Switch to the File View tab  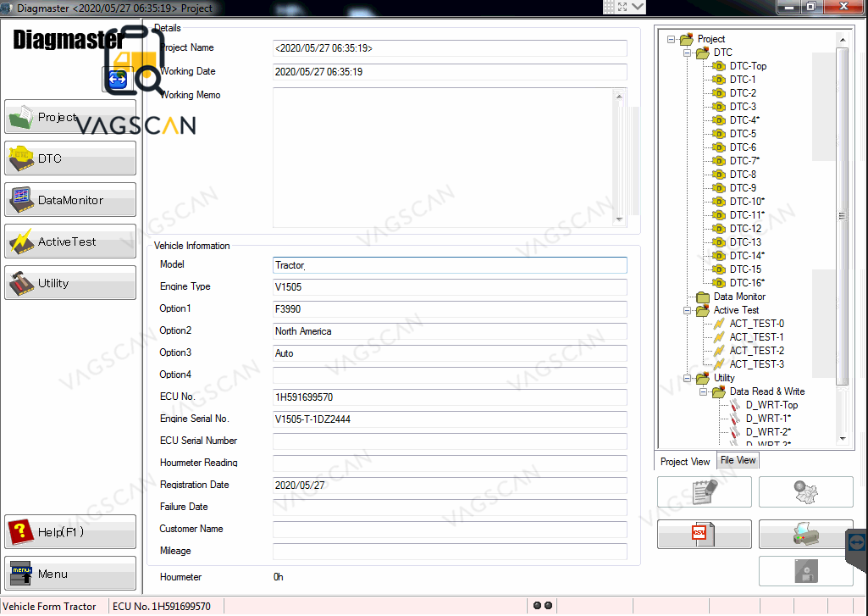pyautogui.click(x=738, y=460)
